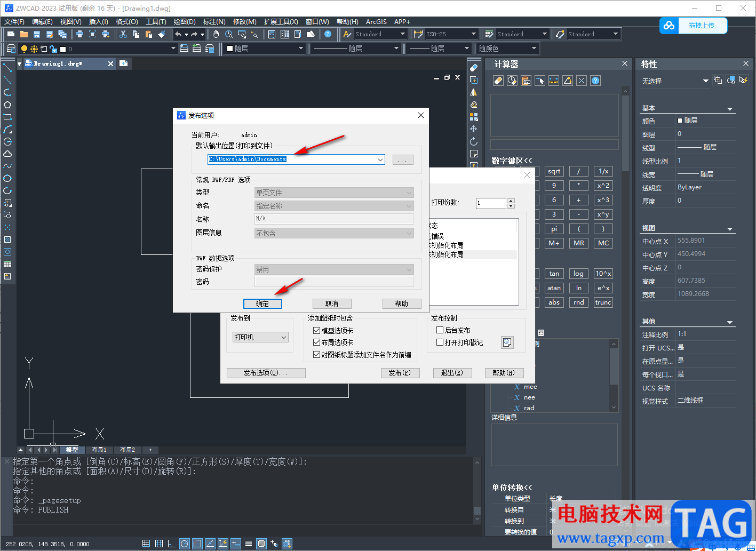Click 确定 in 发布选项 dialog
The height and width of the screenshot is (551, 756).
click(x=262, y=304)
